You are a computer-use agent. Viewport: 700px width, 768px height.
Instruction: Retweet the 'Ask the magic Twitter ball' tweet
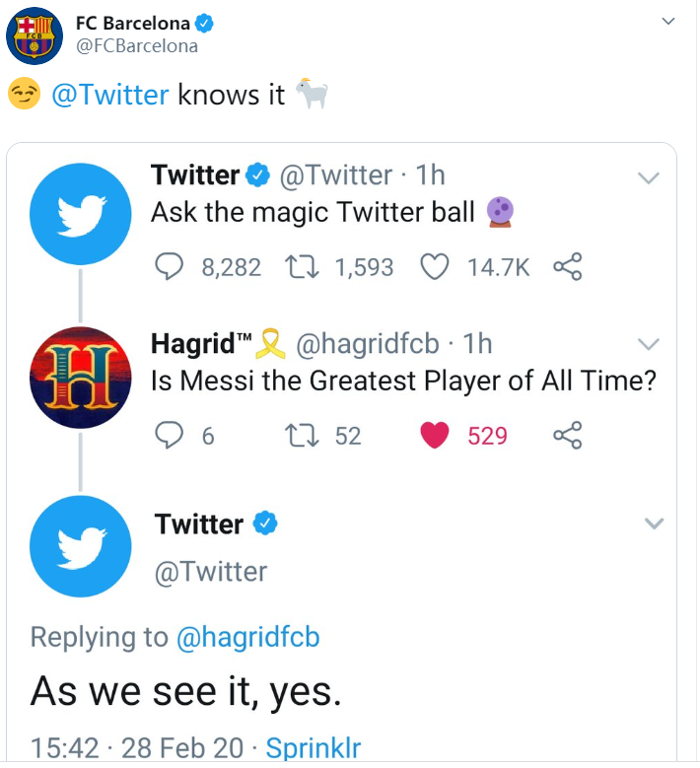click(302, 267)
